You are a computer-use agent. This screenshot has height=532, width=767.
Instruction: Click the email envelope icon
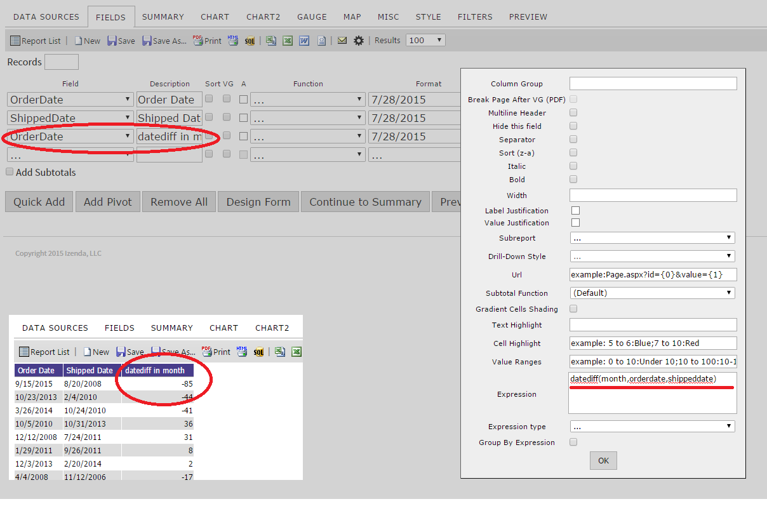pyautogui.click(x=342, y=41)
